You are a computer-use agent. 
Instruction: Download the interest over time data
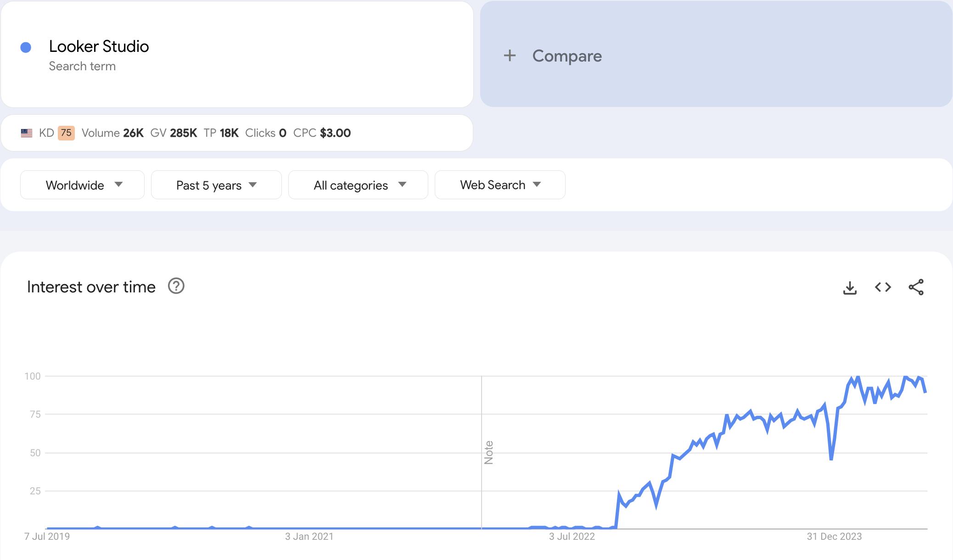[x=850, y=288]
